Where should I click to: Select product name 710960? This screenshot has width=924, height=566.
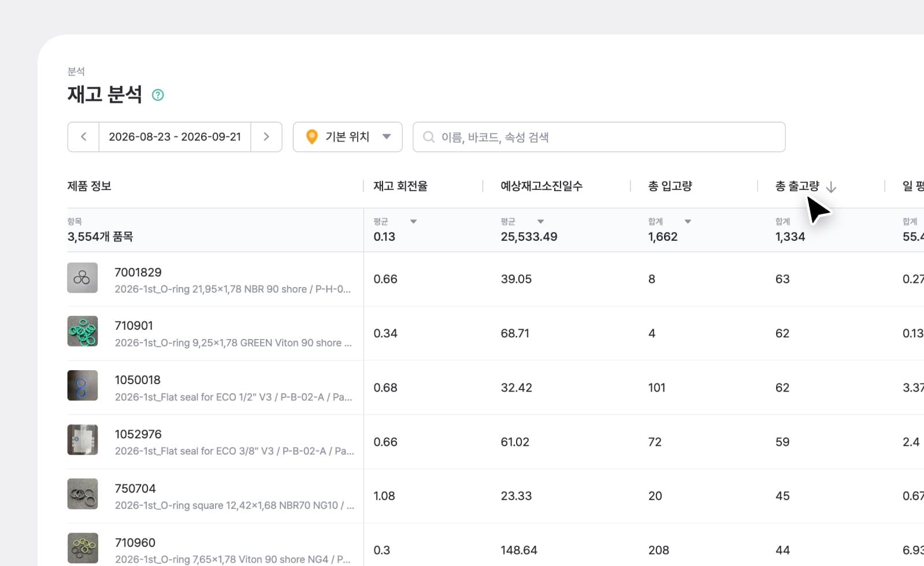(x=135, y=543)
